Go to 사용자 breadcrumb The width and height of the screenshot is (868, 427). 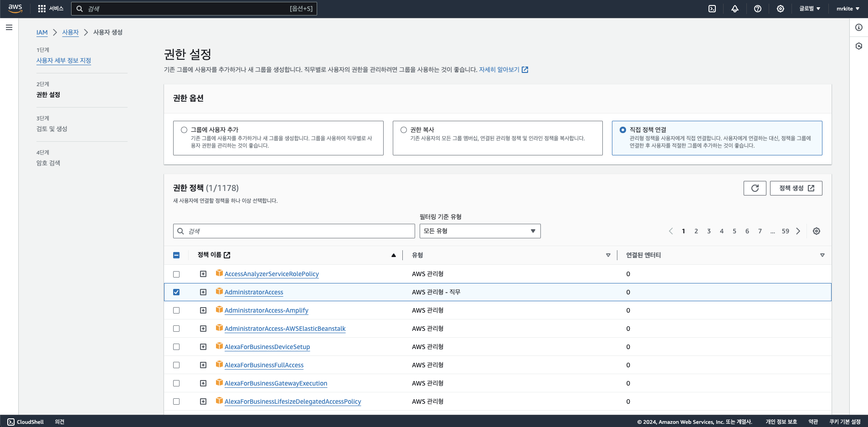(71, 32)
